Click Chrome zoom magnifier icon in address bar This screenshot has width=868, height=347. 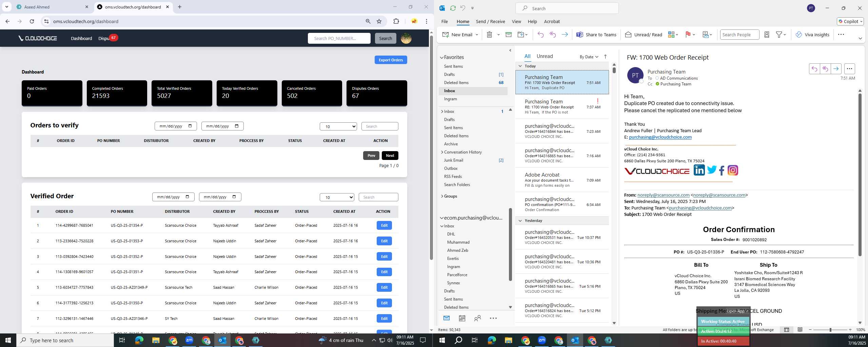tap(368, 21)
